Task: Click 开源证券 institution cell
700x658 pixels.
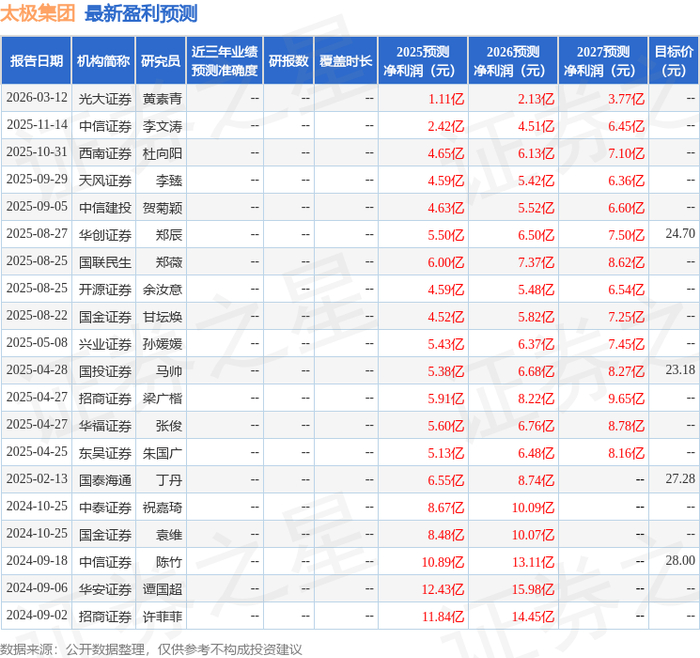Action: click(x=105, y=290)
